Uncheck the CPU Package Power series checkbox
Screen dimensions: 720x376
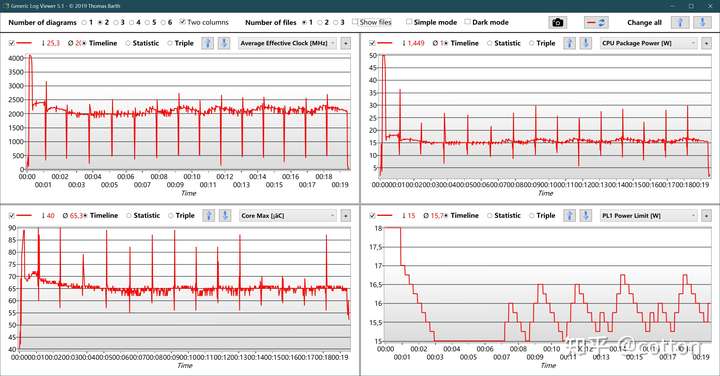[372, 43]
